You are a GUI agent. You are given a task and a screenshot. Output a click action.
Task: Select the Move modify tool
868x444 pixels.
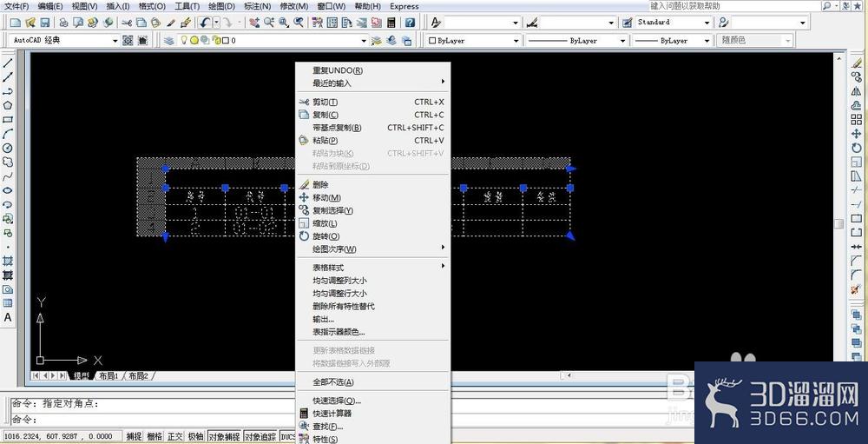tap(857, 134)
